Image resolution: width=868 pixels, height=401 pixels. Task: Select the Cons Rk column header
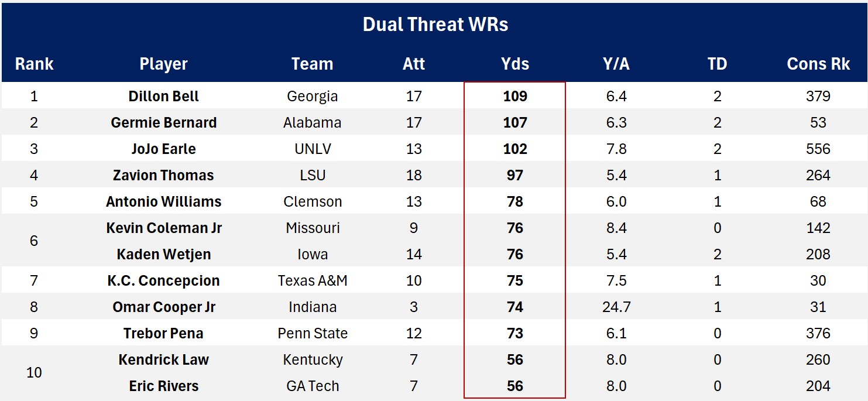click(x=818, y=64)
